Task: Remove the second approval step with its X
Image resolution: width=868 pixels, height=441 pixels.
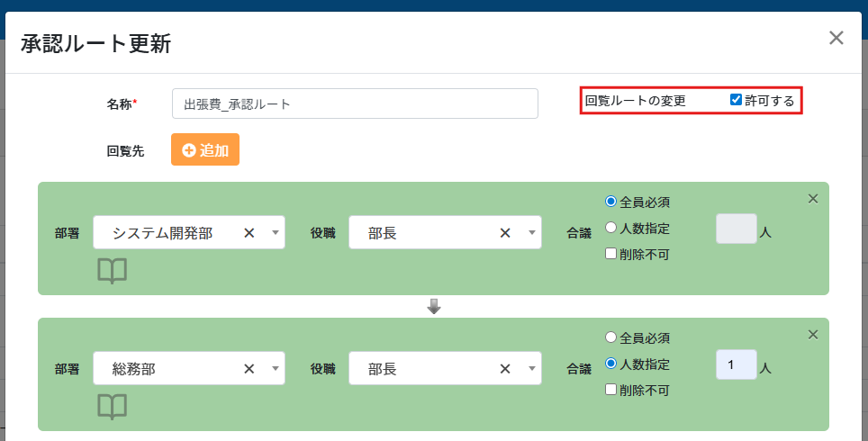Action: (812, 335)
